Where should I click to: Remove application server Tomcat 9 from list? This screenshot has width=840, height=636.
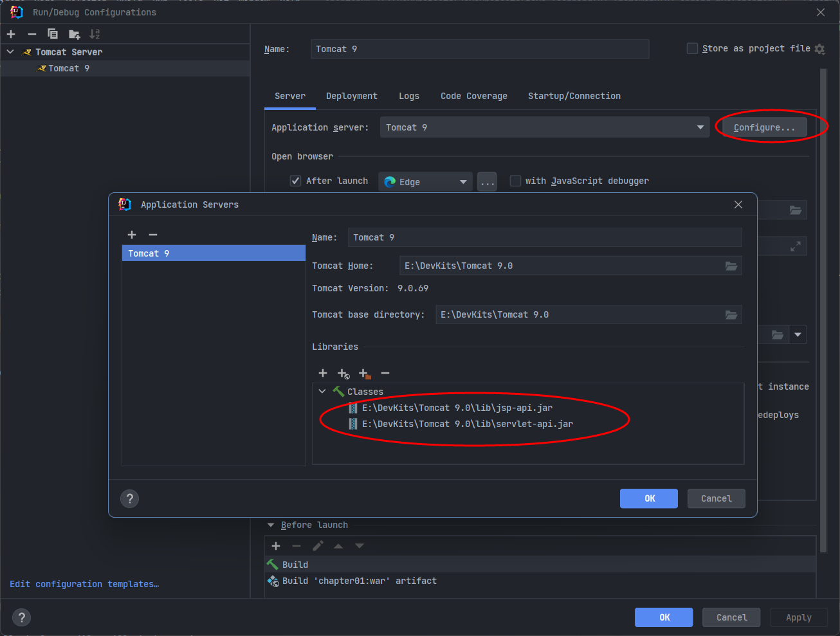click(x=153, y=235)
